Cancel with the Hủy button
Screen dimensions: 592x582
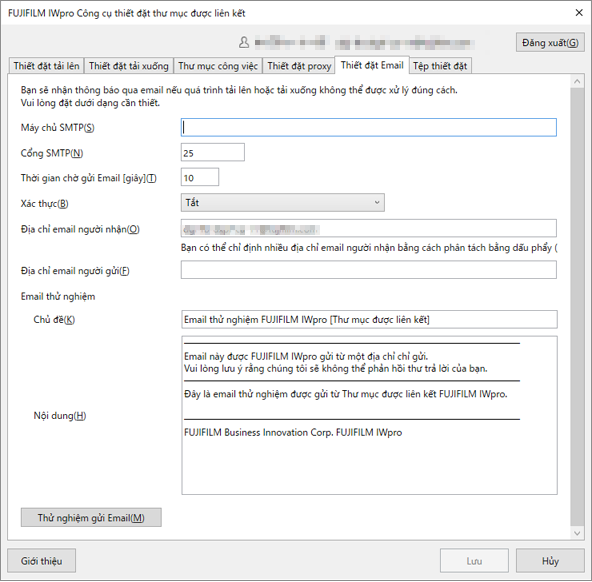(x=550, y=561)
